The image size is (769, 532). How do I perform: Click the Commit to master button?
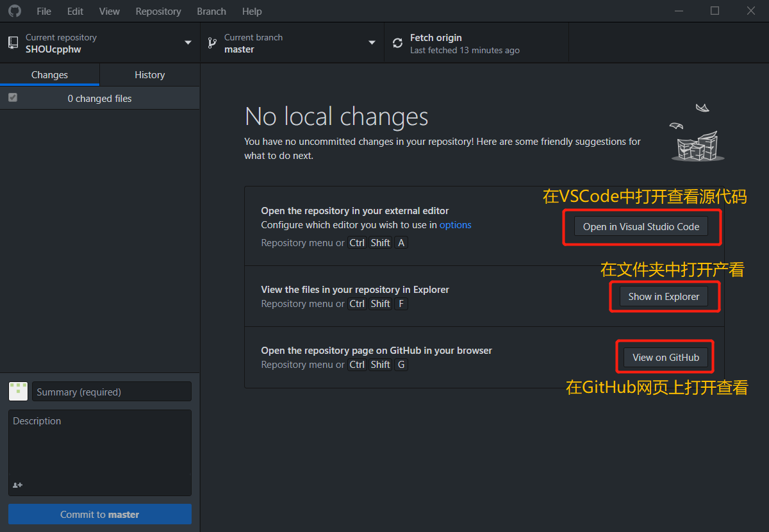coord(100,514)
